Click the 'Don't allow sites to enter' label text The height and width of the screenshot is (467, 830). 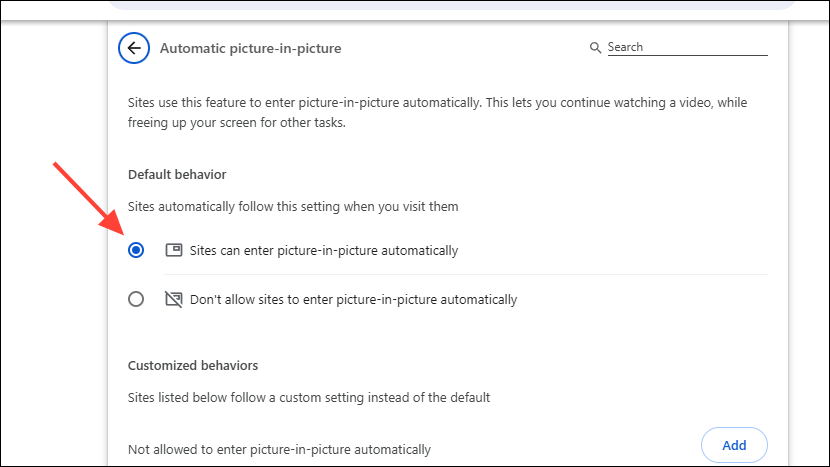coord(353,299)
